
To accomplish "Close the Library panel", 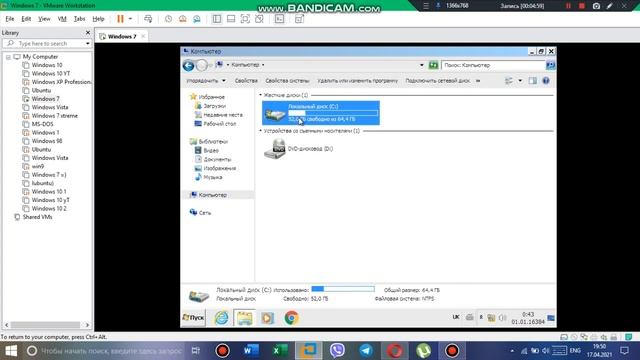I will 88,32.
